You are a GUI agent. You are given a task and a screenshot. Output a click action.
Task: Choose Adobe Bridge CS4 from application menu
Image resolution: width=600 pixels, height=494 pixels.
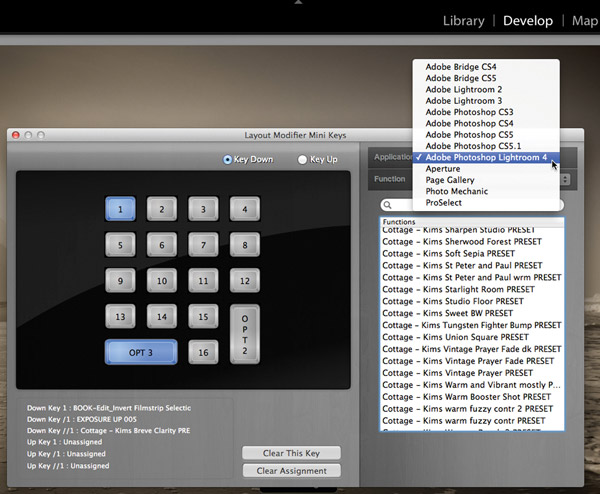point(486,67)
